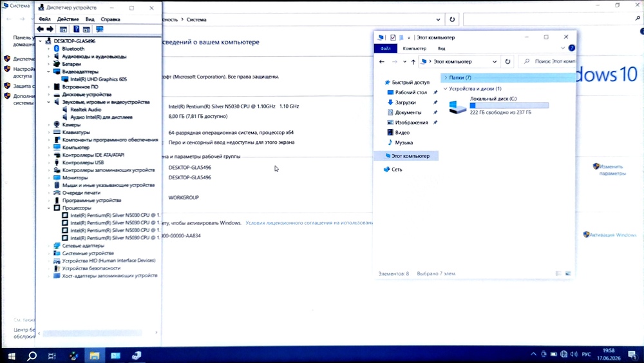
Task: Go back in Explorer window
Action: pyautogui.click(x=381, y=62)
